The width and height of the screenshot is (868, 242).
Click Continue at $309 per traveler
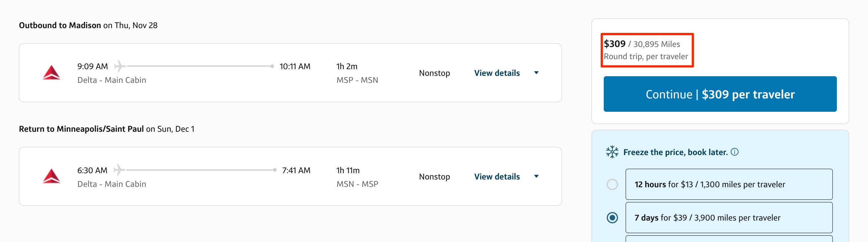(x=719, y=94)
